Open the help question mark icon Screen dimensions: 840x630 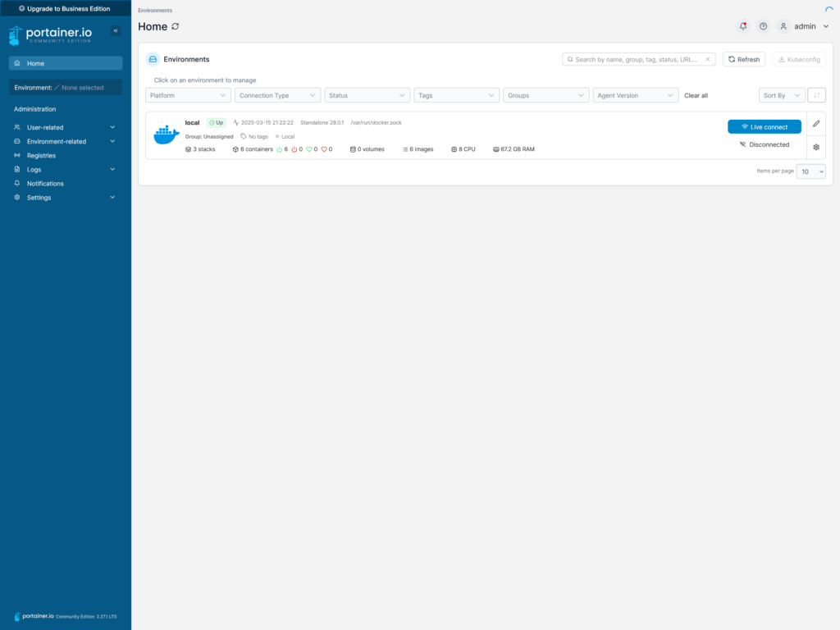(763, 26)
